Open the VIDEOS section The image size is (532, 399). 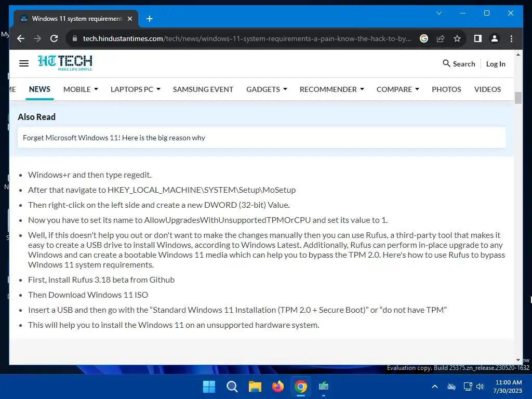[487, 89]
